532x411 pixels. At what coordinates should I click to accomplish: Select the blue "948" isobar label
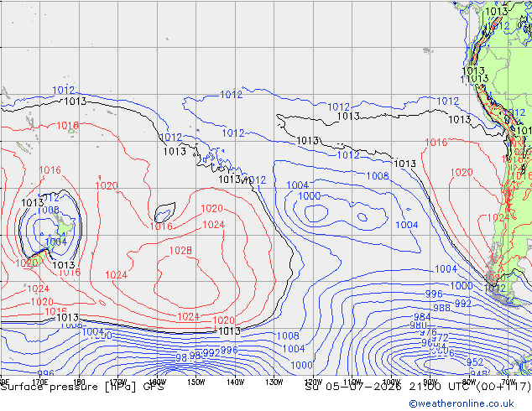[478, 374]
